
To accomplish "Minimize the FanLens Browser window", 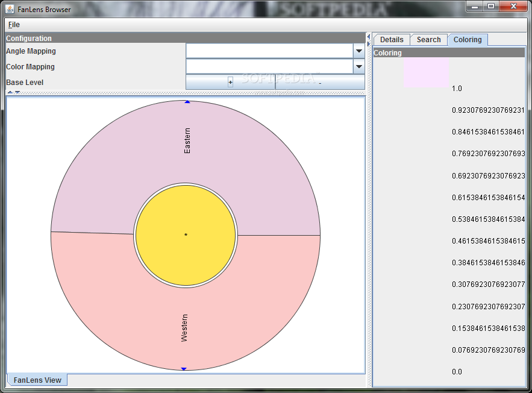I will (x=475, y=7).
